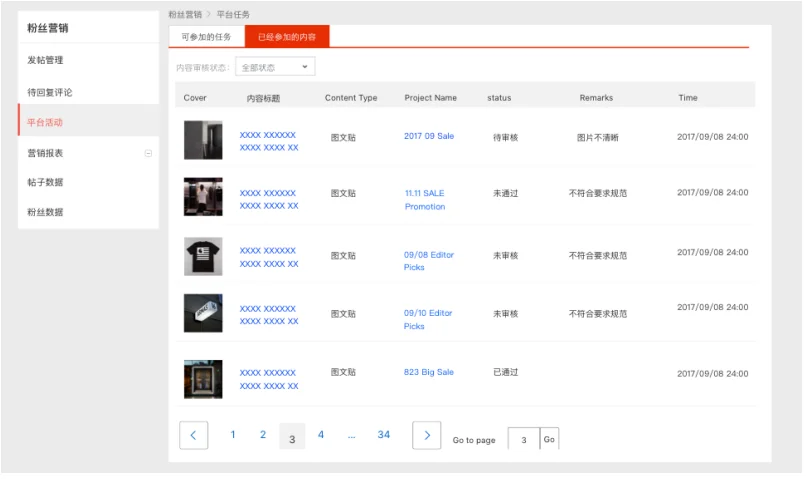Open content title in 2017 09 Sale row
Screen dimensions: 809x479
click(269, 141)
